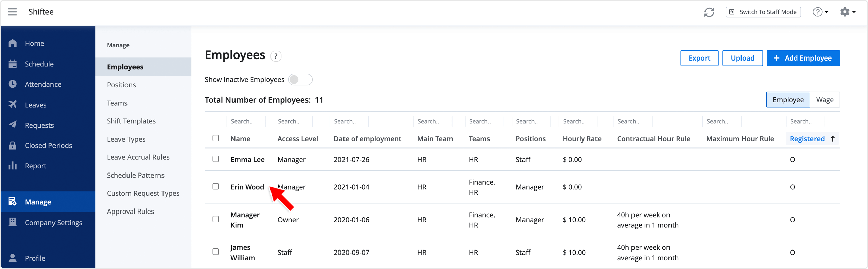This screenshot has width=868, height=269.
Task: Click the Hourly Rate search field
Action: (578, 121)
